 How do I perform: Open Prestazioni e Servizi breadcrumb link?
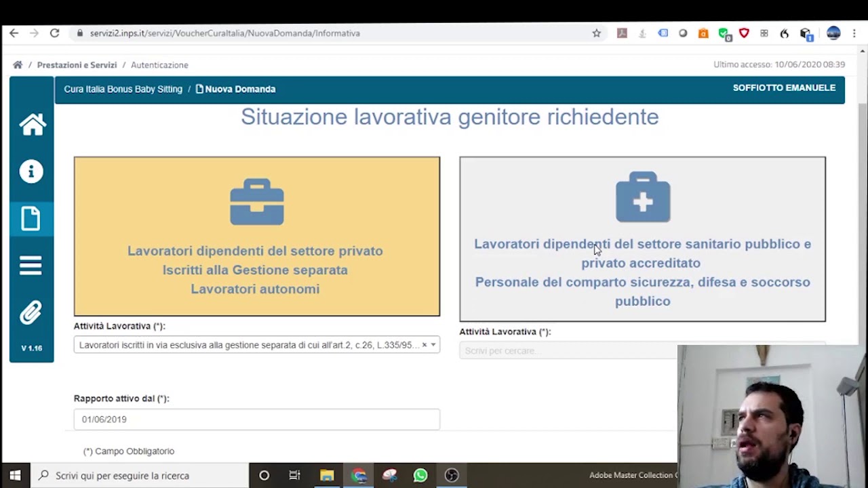(x=77, y=65)
